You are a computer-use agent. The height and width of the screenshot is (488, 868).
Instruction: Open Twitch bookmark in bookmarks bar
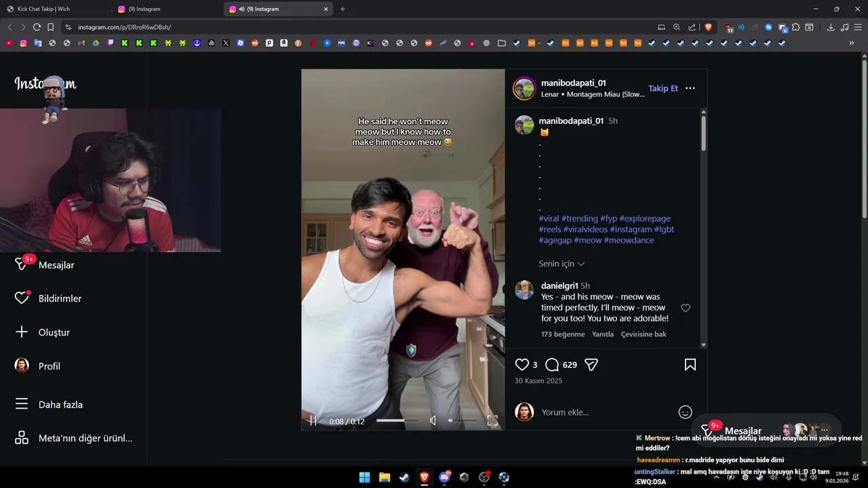[x=111, y=43]
